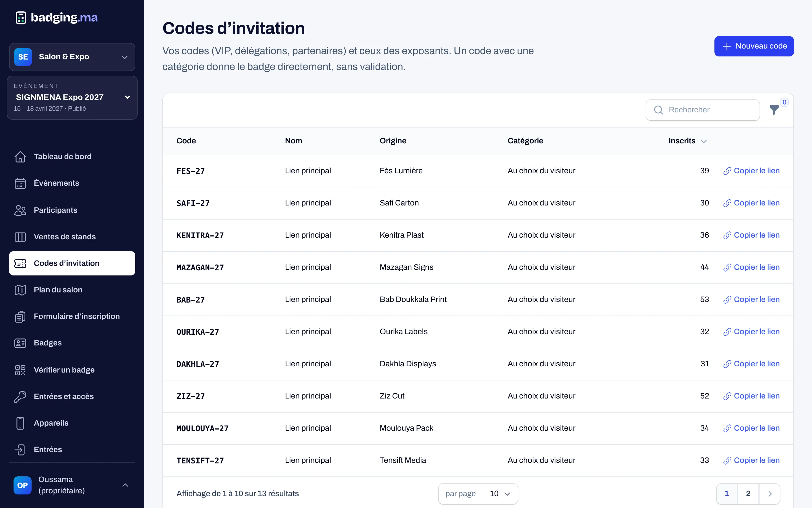Open the Événements calendar icon

coord(20,183)
